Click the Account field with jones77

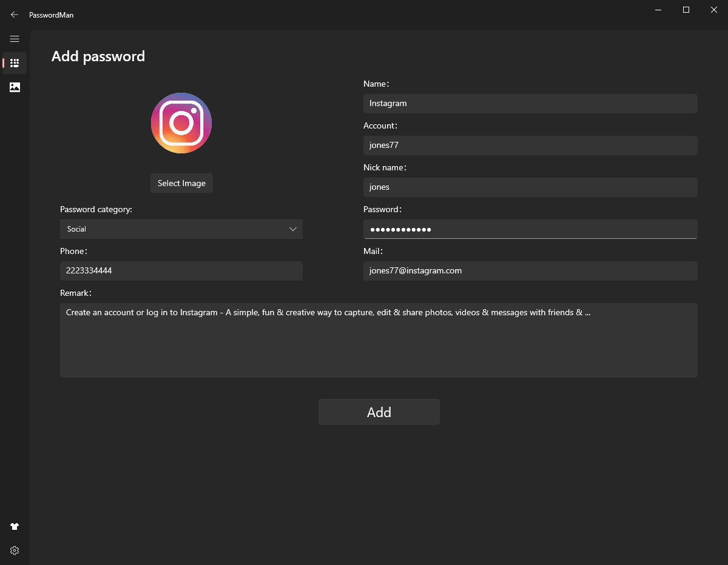530,145
